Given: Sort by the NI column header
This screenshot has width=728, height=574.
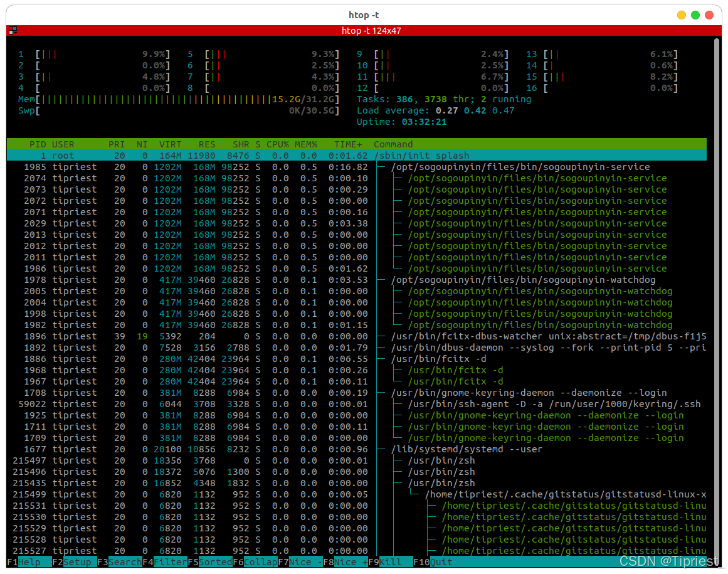Looking at the screenshot, I should (142, 144).
